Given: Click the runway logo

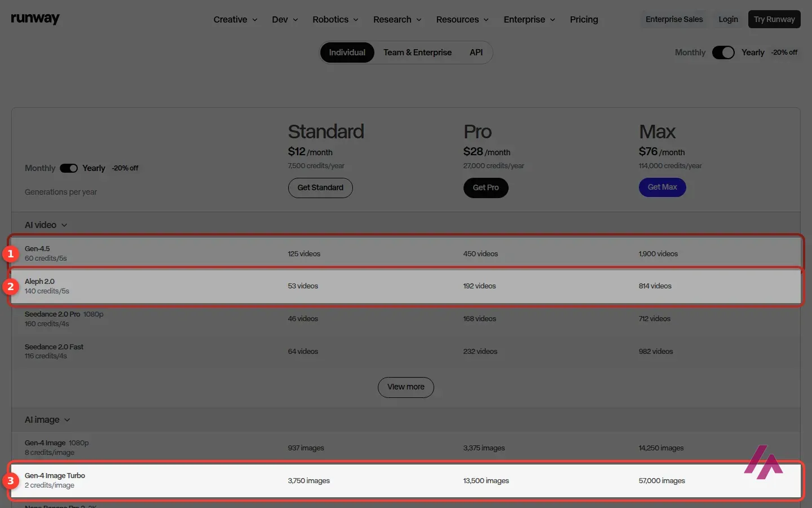Looking at the screenshot, I should coord(35,19).
